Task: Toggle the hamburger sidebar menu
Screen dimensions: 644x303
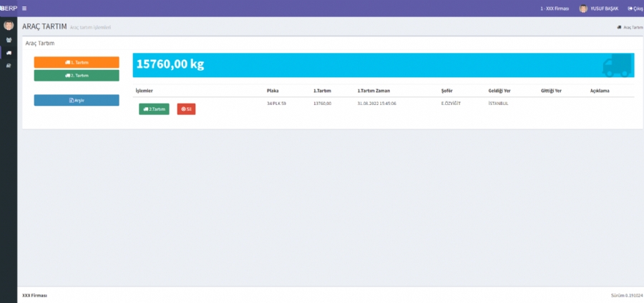Action: coord(24,9)
